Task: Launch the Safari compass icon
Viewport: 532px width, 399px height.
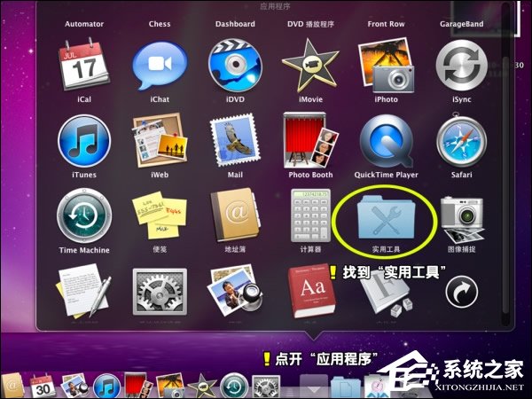Action: (x=461, y=140)
